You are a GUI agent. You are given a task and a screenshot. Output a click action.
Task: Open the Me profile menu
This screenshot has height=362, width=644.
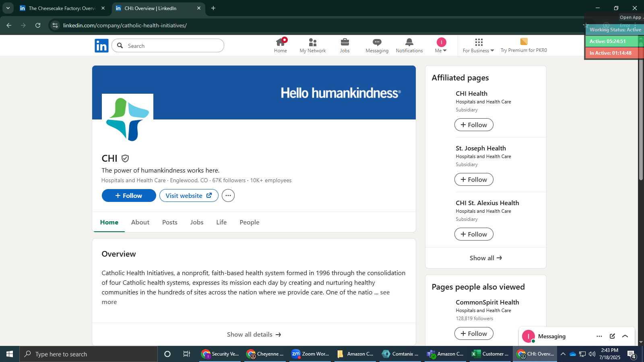(441, 45)
